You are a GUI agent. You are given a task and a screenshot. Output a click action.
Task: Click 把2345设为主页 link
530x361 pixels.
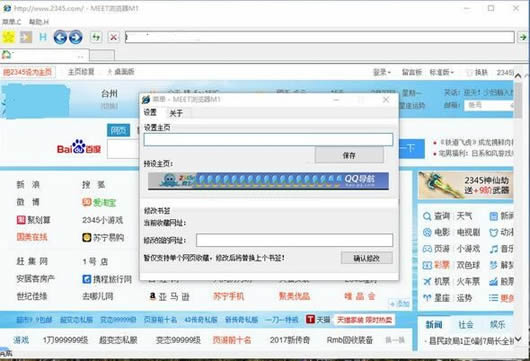pyautogui.click(x=28, y=72)
